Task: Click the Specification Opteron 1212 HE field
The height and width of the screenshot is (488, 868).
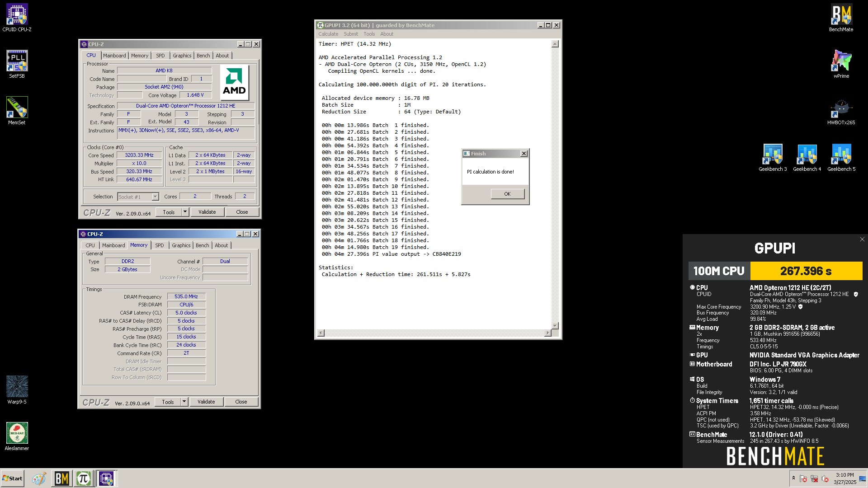Action: (x=186, y=106)
